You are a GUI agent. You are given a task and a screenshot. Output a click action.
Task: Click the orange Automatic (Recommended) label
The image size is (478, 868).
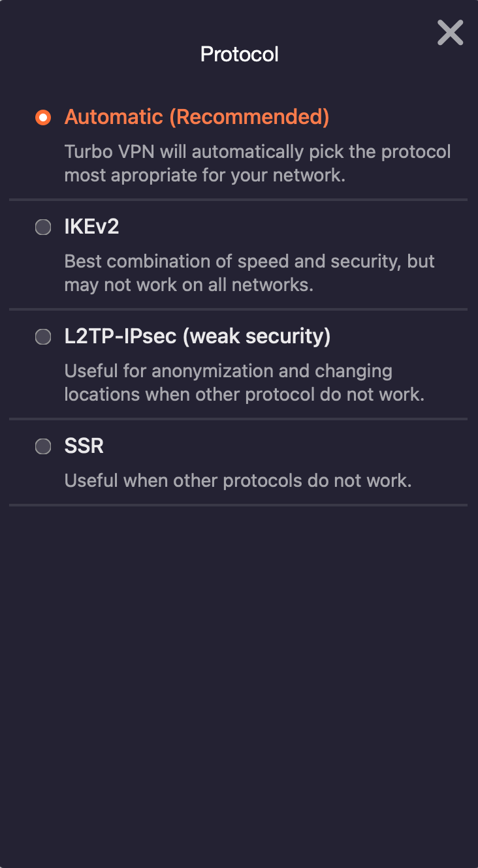point(197,117)
